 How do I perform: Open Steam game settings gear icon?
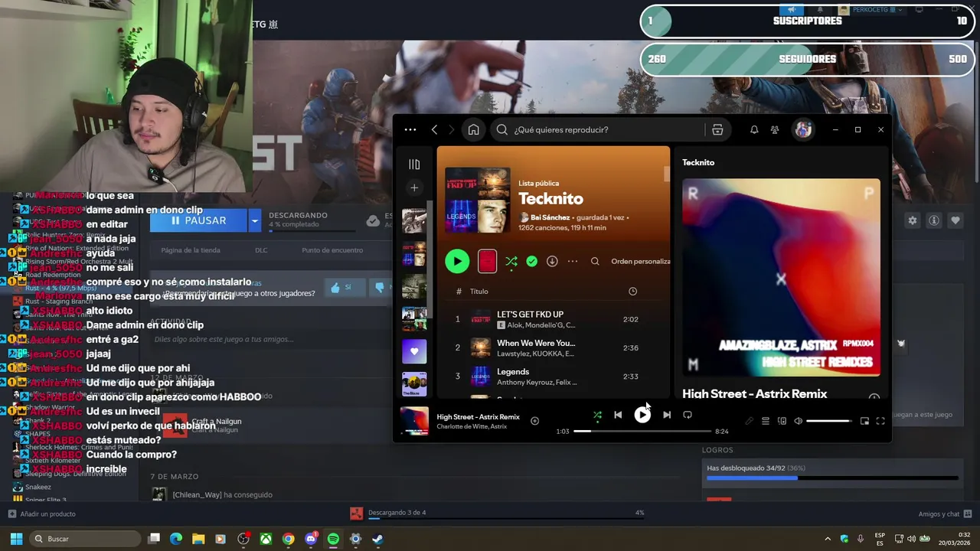pyautogui.click(x=913, y=220)
